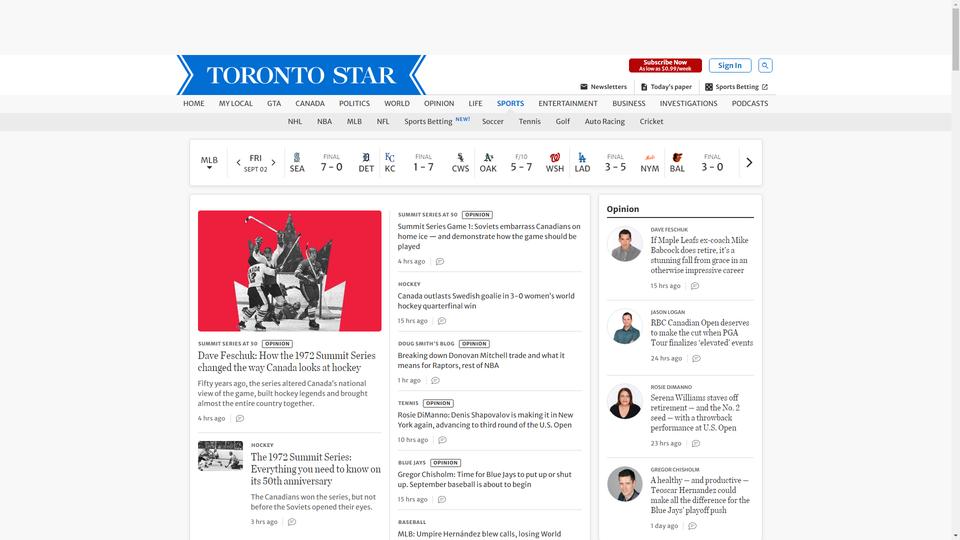The width and height of the screenshot is (960, 540).
Task: Open RBC Canadian Open opinion article
Action: [702, 332]
